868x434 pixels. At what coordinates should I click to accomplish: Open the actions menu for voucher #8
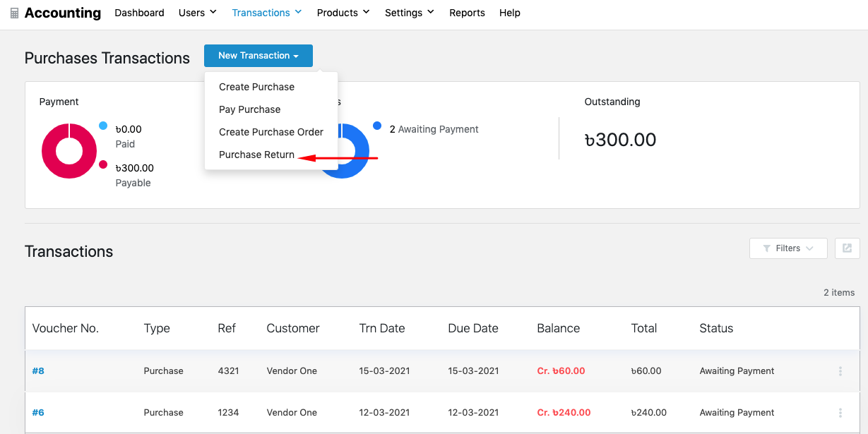coord(839,370)
